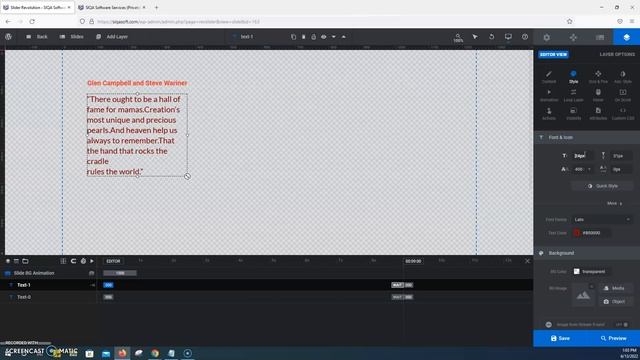Image resolution: width=640 pixels, height=360 pixels.
Task: Open the Adv. Style layer option
Action: tap(623, 76)
